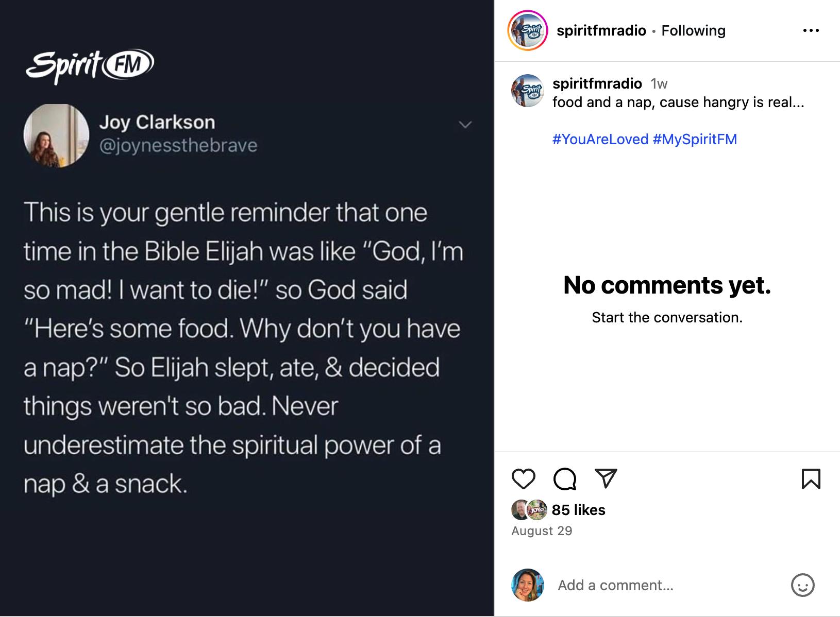The width and height of the screenshot is (840, 617).
Task: Expand tweet options chevron near Joy Clarkson
Action: [465, 125]
